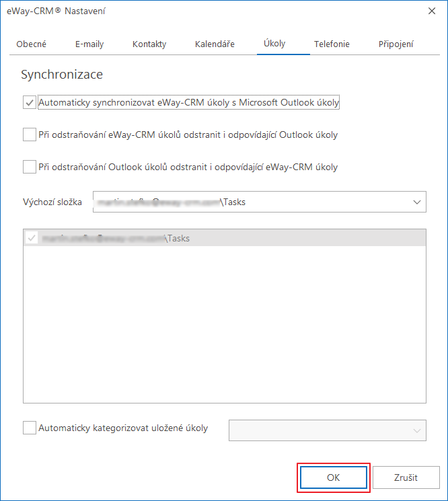448x501 pixels.
Task: Switch to the Obecné tab
Action: pos(32,44)
